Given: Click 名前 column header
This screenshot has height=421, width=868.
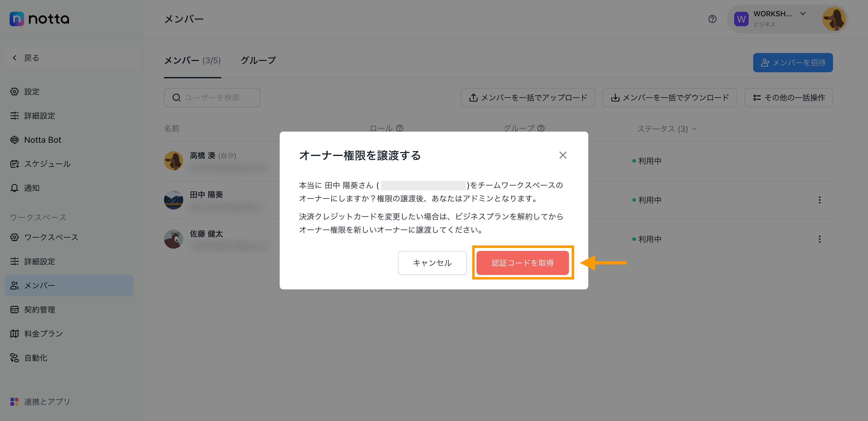Looking at the screenshot, I should 171,128.
